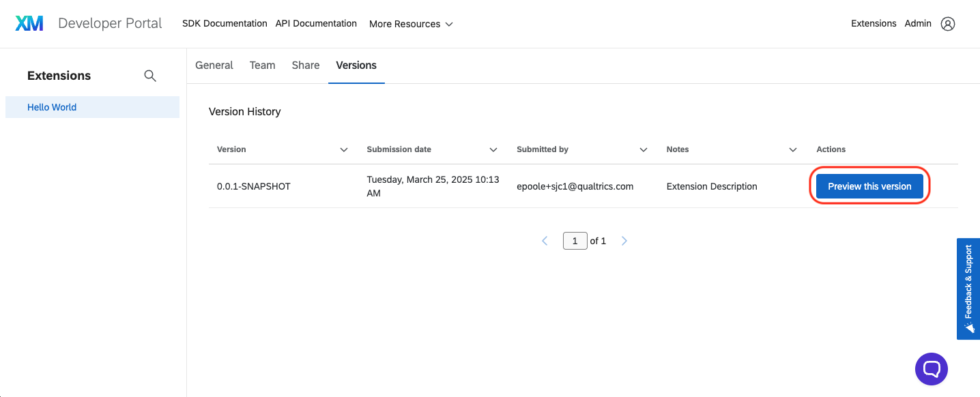Switch to the General tab

pyautogui.click(x=214, y=65)
